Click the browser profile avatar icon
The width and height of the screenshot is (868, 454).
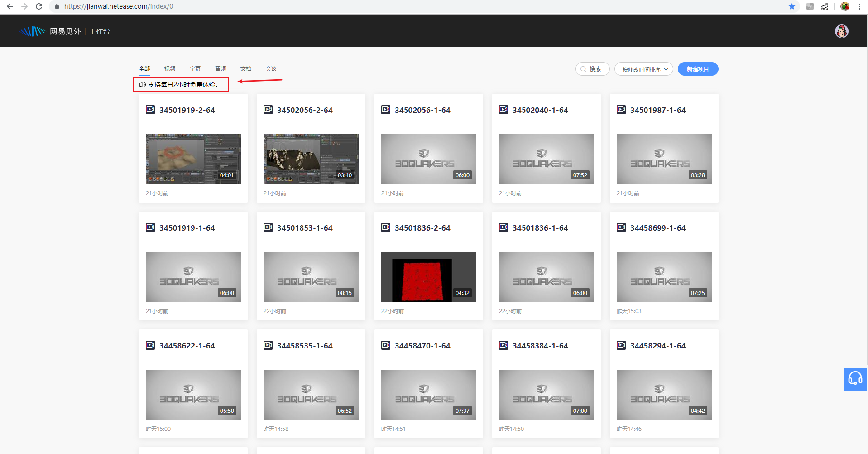coord(845,6)
